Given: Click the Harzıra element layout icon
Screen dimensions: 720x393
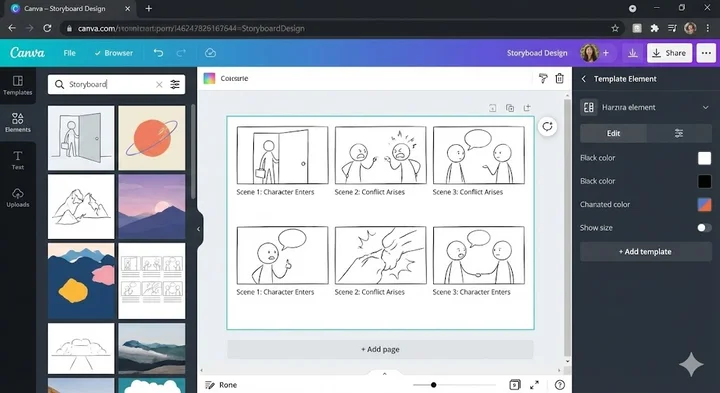Looking at the screenshot, I should tap(588, 107).
